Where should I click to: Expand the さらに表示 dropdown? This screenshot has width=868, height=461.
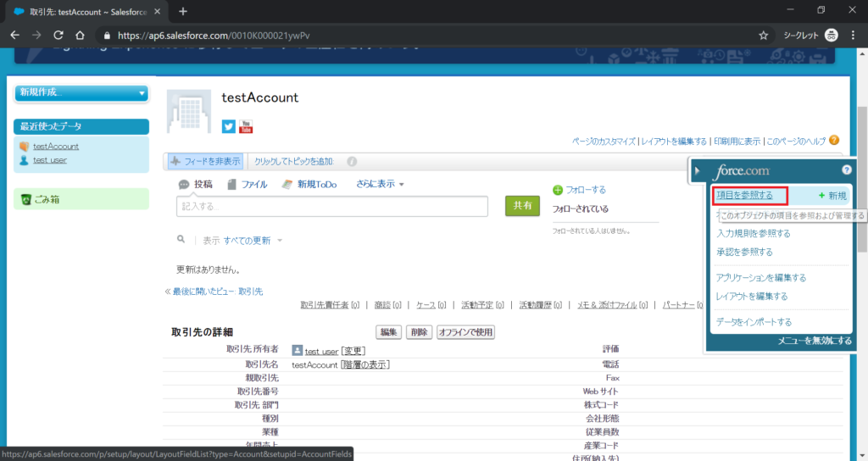pos(380,184)
